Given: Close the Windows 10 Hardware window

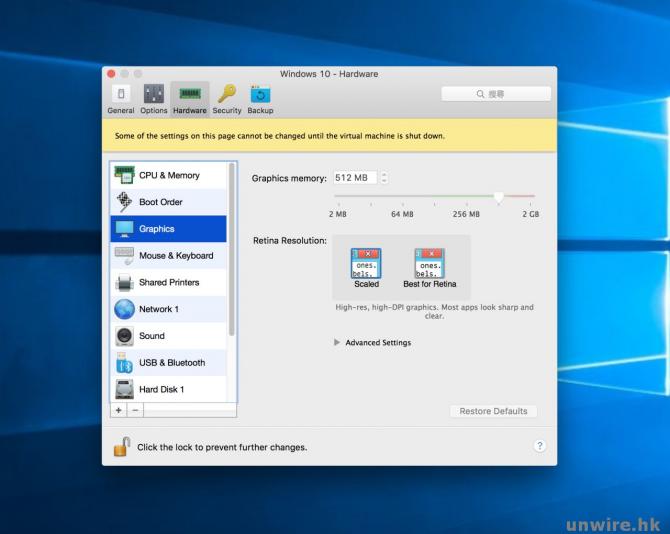Looking at the screenshot, I should [x=111, y=74].
